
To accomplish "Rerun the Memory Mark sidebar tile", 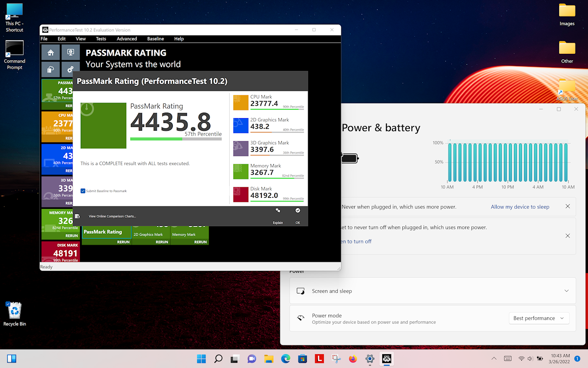I will (72, 236).
